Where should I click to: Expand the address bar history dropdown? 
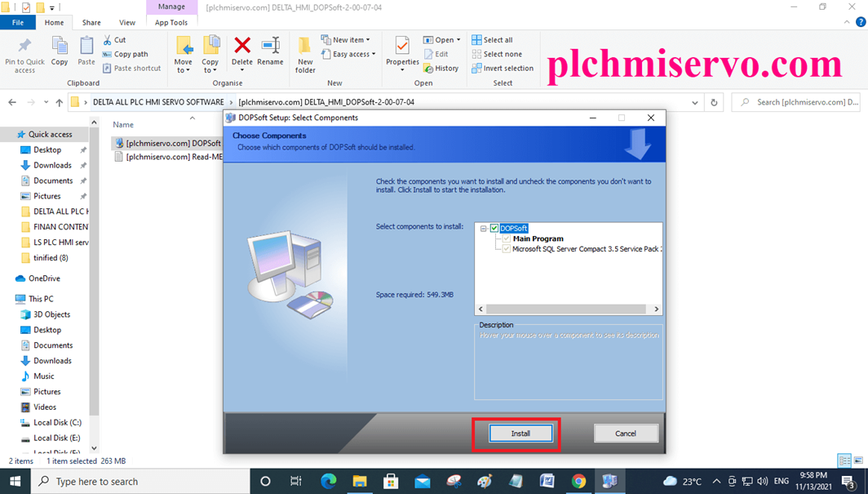695,102
